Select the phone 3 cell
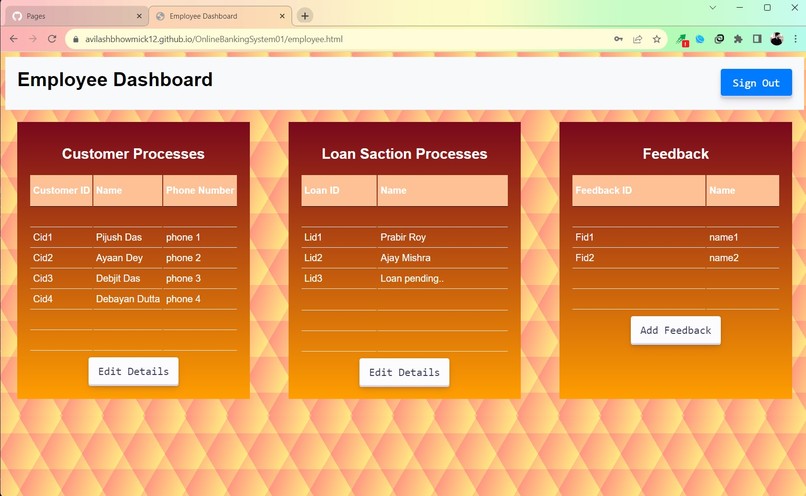The width and height of the screenshot is (806, 496). pos(200,278)
